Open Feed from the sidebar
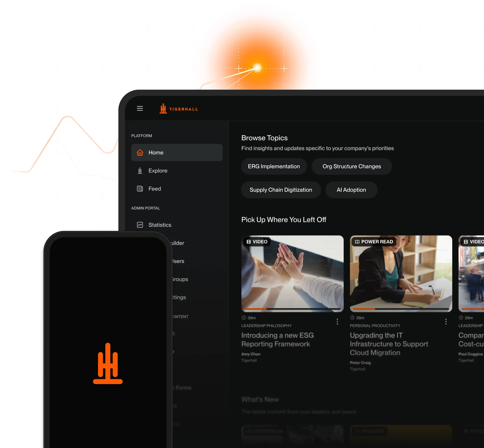The height and width of the screenshot is (448, 484). [x=155, y=189]
